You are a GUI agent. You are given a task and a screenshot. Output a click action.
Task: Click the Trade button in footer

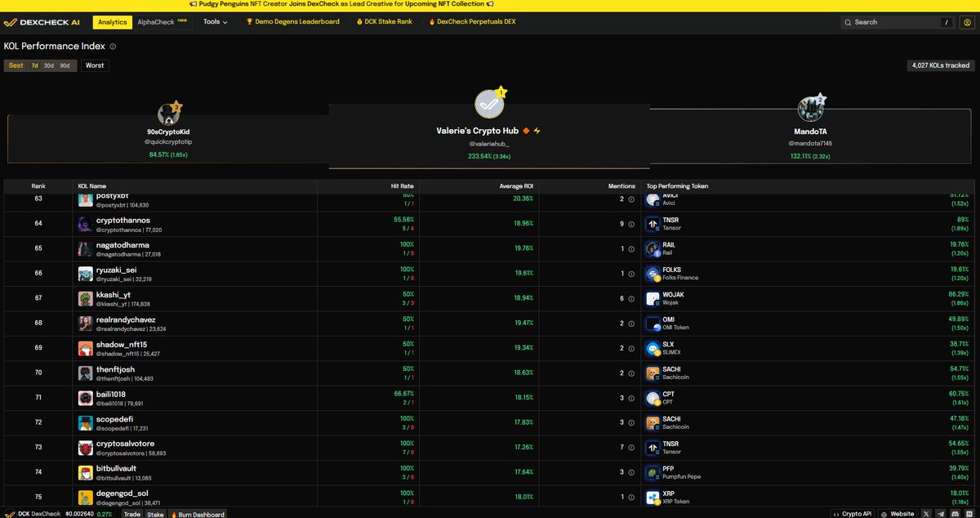(x=132, y=514)
